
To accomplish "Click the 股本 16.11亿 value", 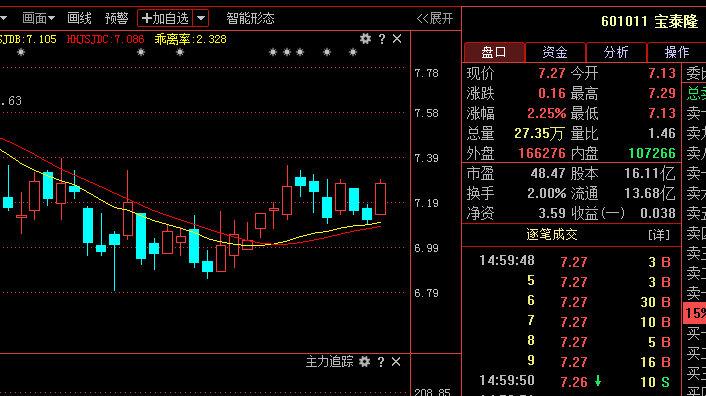I will [649, 173].
